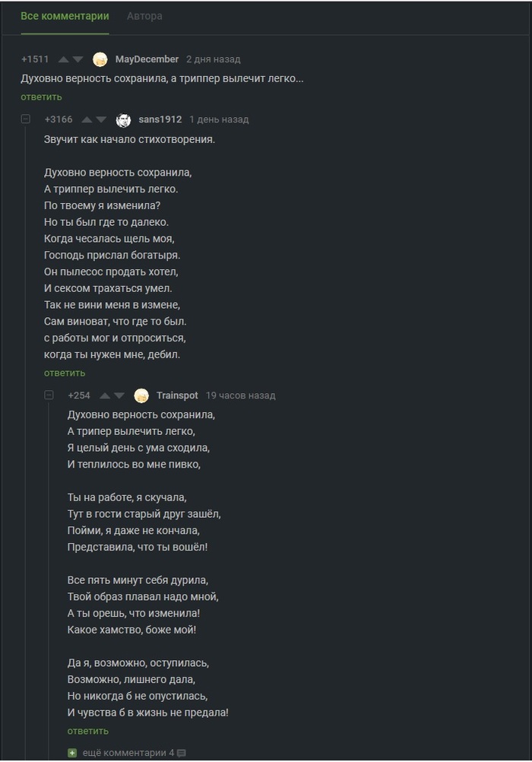This screenshot has height=762, width=532.
Task: Downvote the sans1912 comment
Action: 102,119
